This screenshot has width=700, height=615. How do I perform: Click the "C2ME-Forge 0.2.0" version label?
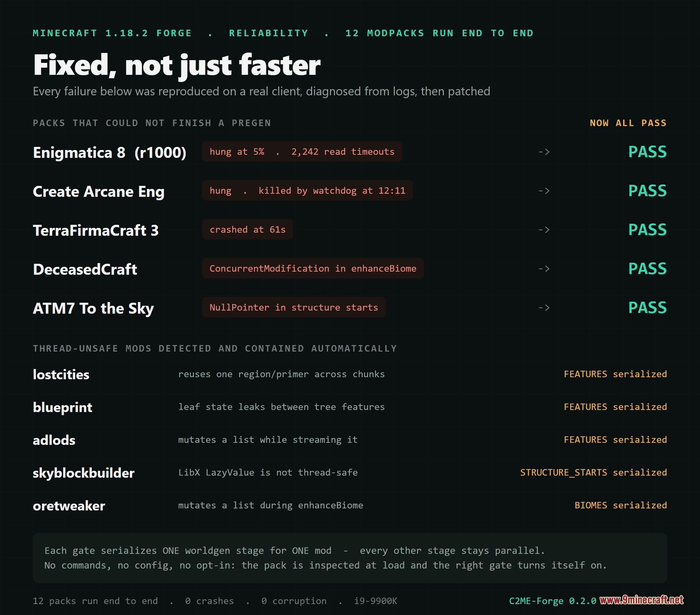(x=553, y=601)
